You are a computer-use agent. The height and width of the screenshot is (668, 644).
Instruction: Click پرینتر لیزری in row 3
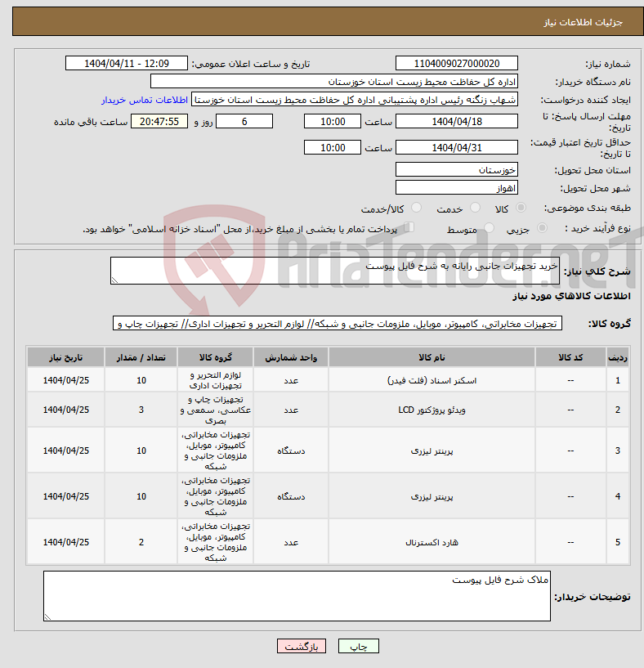pyautogui.click(x=432, y=451)
